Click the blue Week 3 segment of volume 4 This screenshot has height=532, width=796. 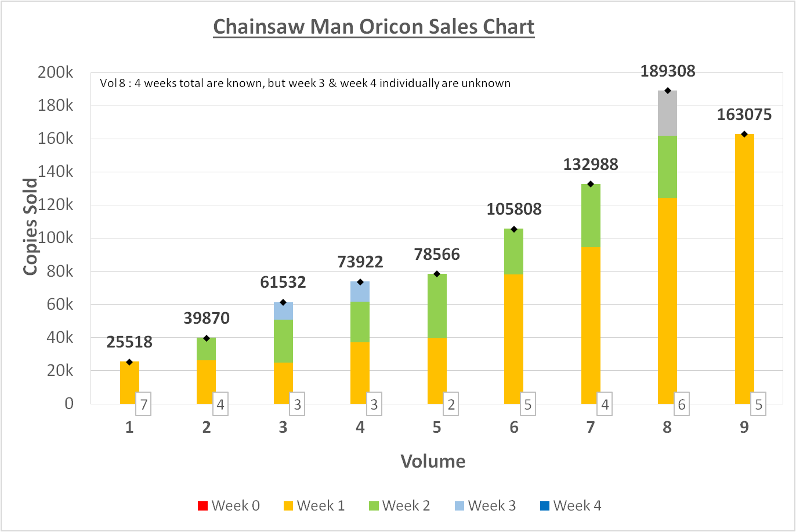pyautogui.click(x=360, y=291)
